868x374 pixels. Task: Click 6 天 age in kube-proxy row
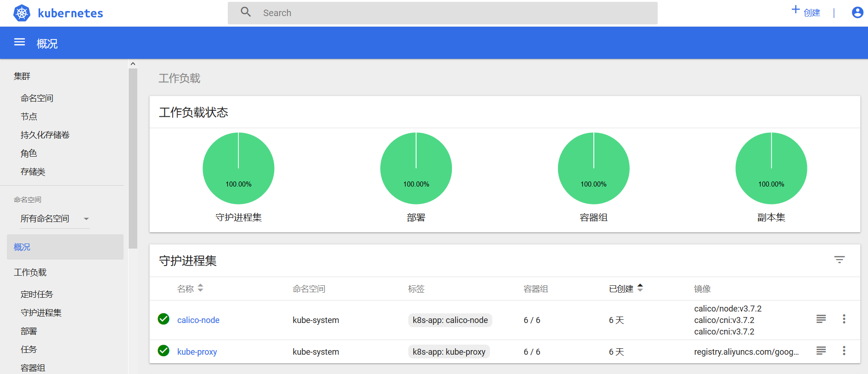pos(616,352)
